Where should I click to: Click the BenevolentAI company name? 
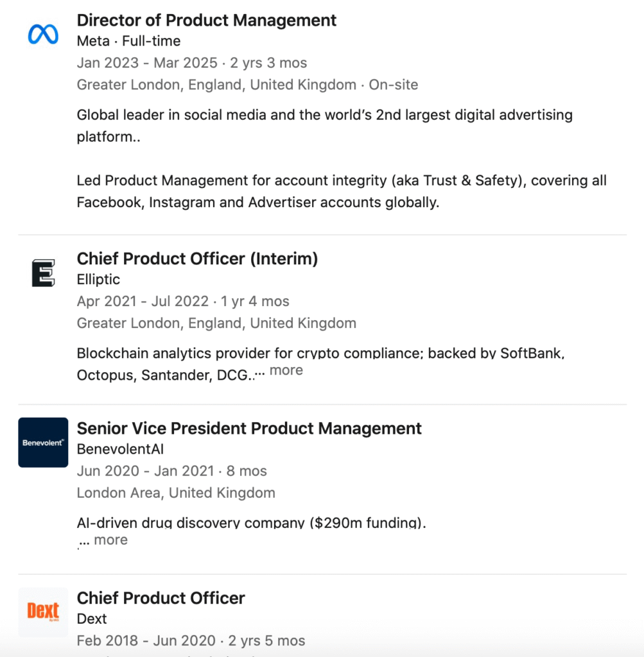pyautogui.click(x=120, y=449)
